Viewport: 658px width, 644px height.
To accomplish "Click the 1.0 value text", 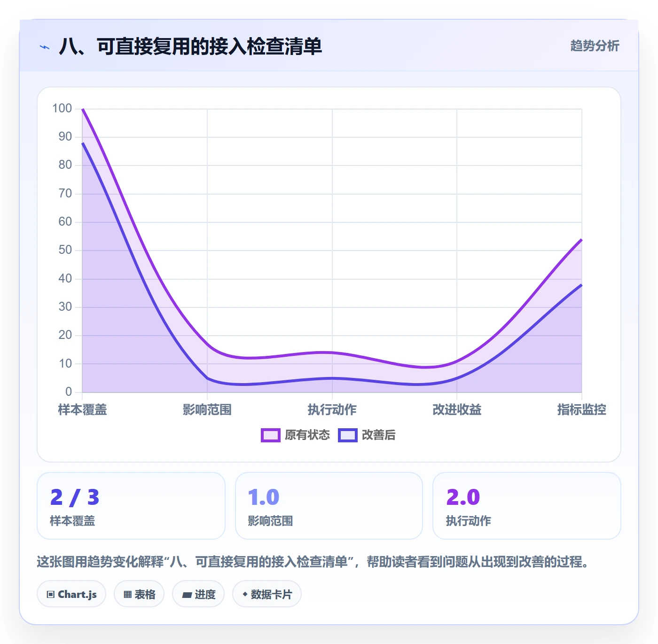I will [x=264, y=497].
